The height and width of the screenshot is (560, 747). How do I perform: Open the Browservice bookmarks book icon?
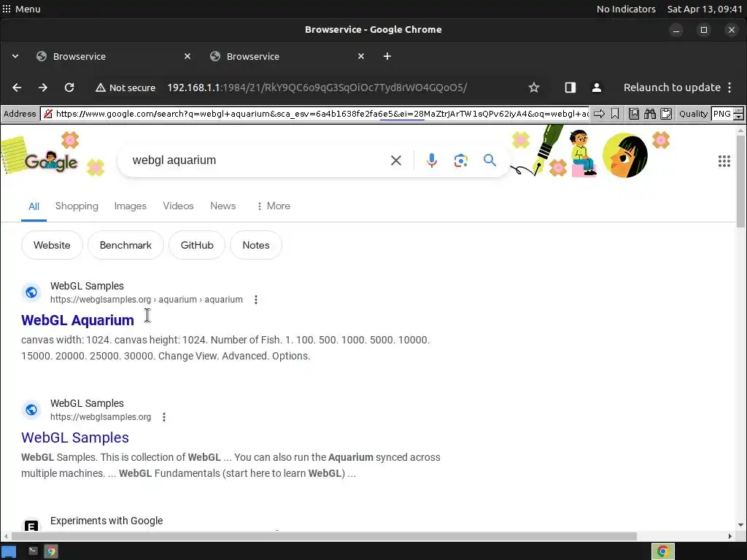coord(634,114)
